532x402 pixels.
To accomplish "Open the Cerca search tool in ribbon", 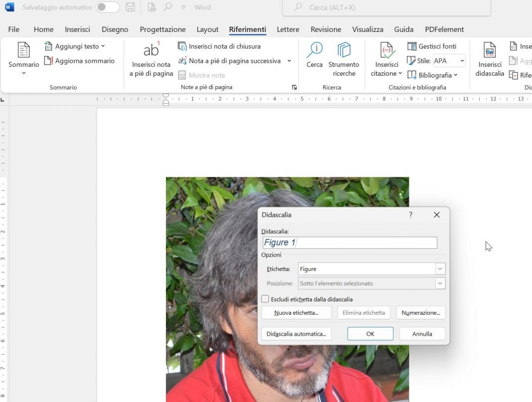I will tap(314, 51).
